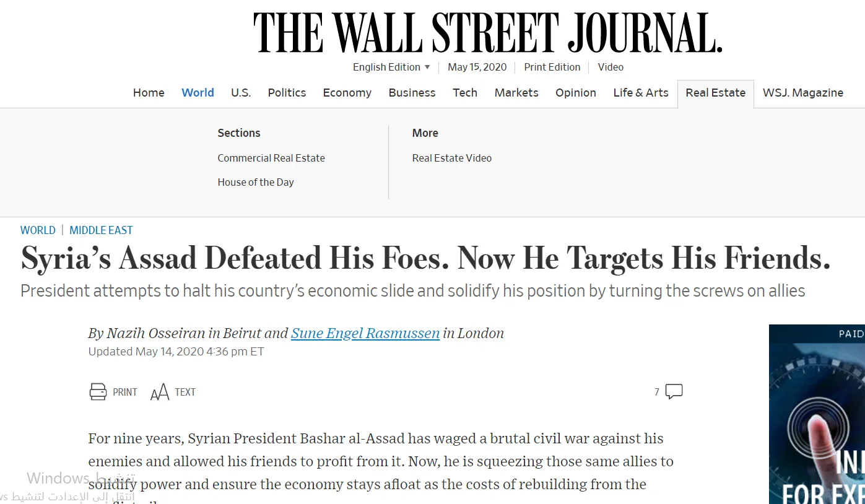865x504 pixels.
Task: Select the Tech navigation item
Action: pyautogui.click(x=465, y=93)
